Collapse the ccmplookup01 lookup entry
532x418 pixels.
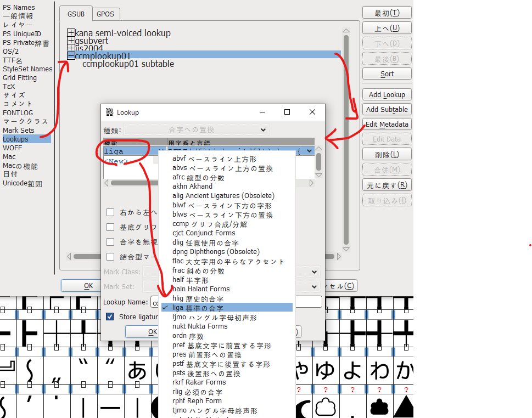pyautogui.click(x=71, y=55)
